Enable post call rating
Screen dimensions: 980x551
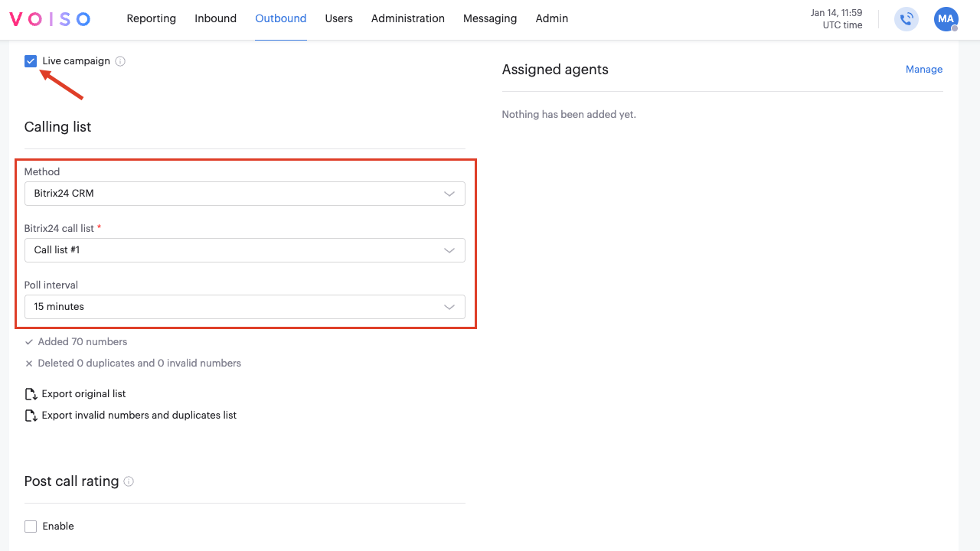tap(31, 526)
